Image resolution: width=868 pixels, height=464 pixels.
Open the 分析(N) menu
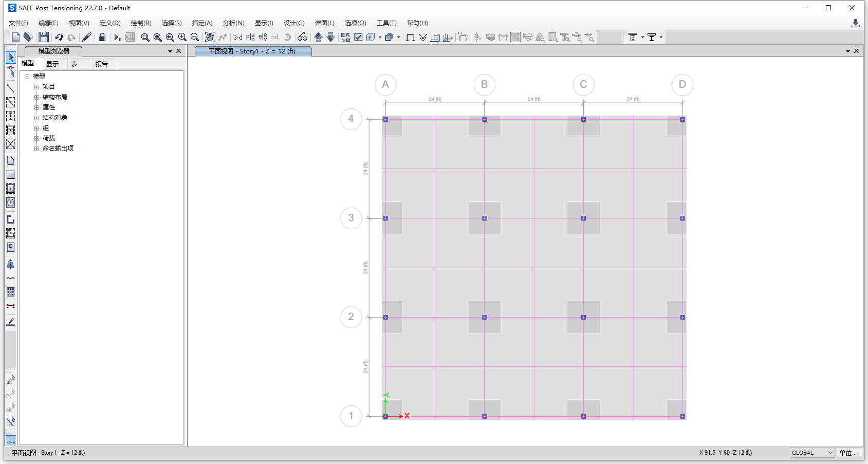(x=233, y=23)
